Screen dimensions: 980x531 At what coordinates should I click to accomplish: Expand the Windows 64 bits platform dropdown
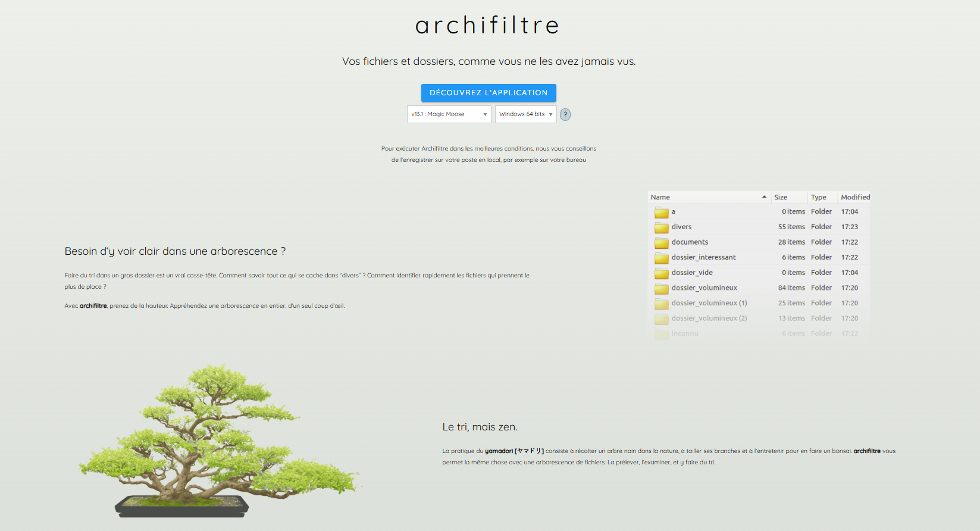click(525, 114)
